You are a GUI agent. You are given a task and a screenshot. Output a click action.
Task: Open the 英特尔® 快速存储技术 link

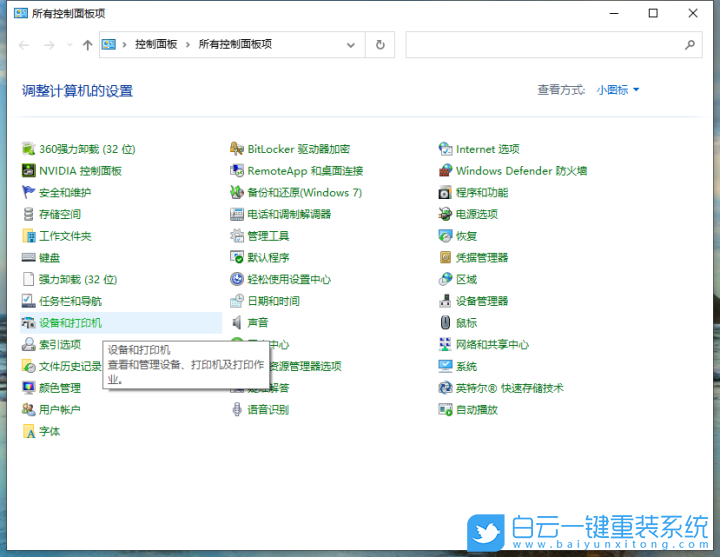510,388
